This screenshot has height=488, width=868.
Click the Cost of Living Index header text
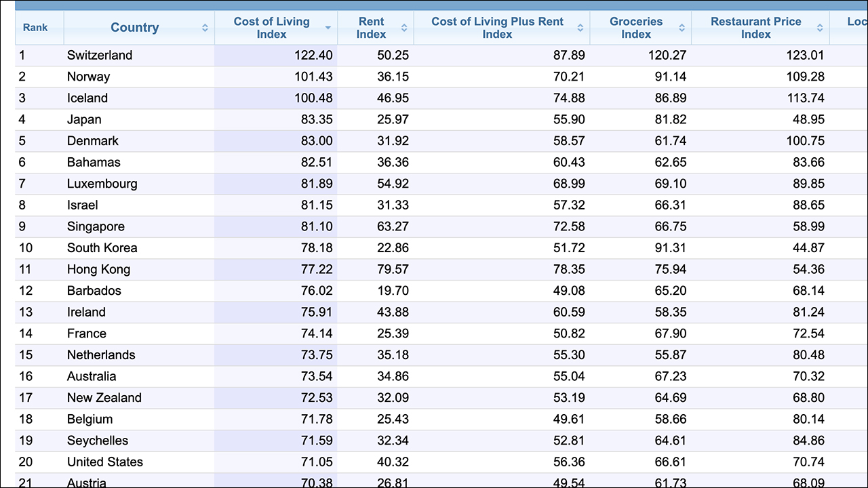(x=271, y=28)
